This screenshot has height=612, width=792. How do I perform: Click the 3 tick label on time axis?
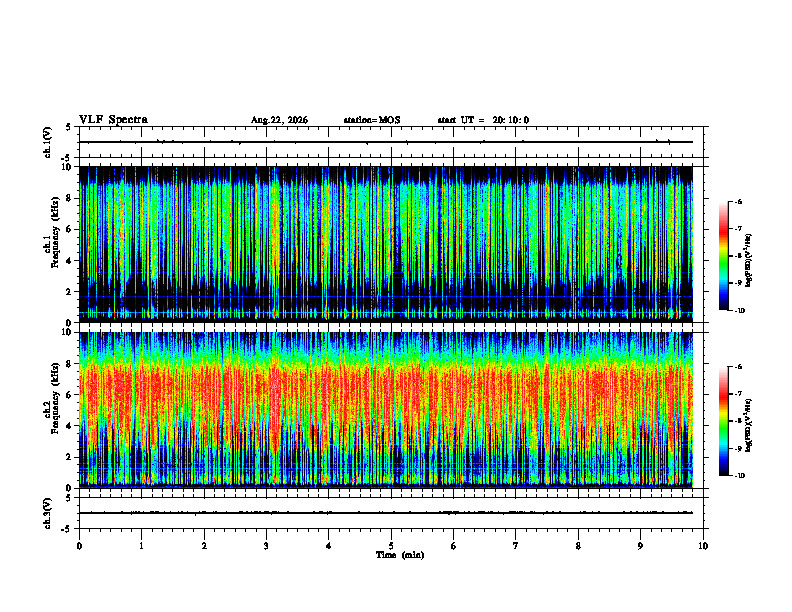(266, 546)
